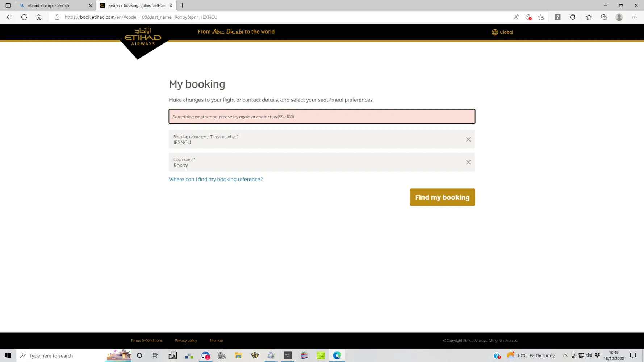
Task: Open the notifications action center
Action: [x=633, y=355]
